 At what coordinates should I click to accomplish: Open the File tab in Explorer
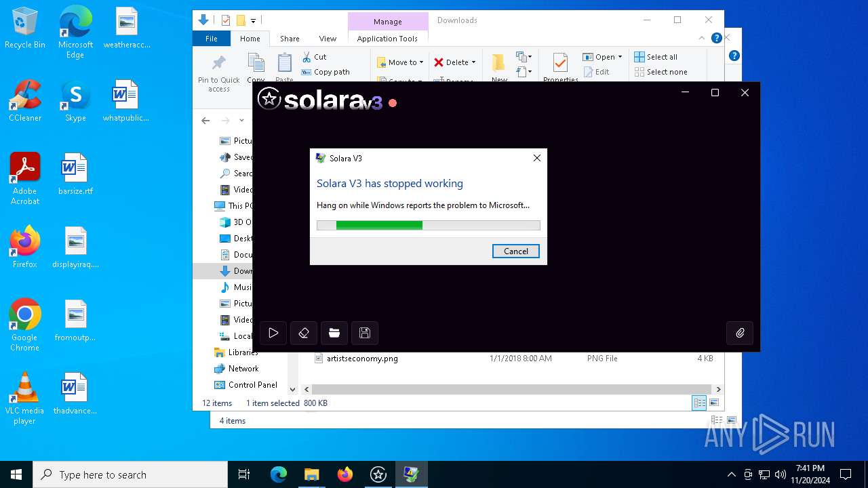coord(212,39)
